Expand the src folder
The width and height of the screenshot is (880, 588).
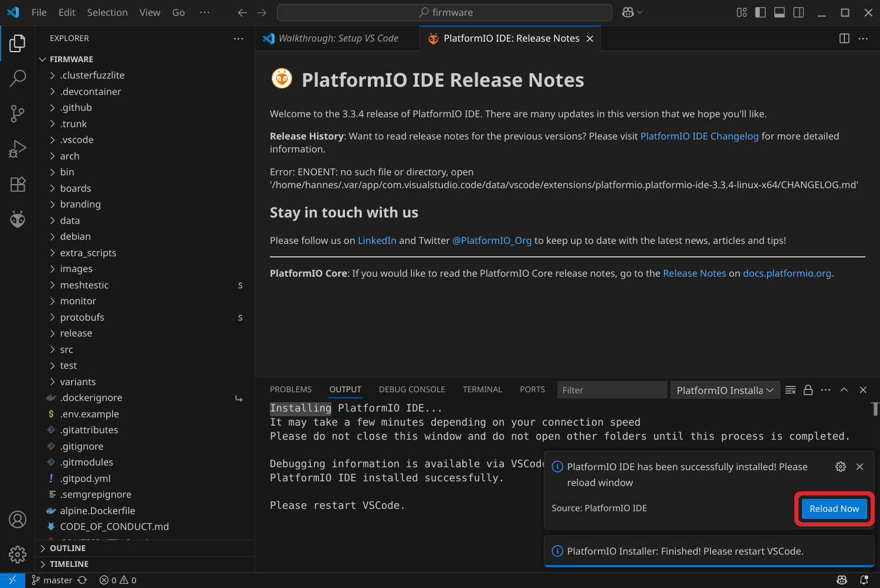click(x=66, y=349)
